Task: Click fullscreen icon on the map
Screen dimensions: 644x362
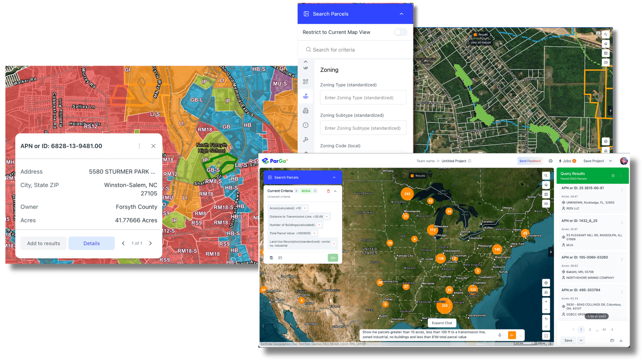Action: click(546, 336)
